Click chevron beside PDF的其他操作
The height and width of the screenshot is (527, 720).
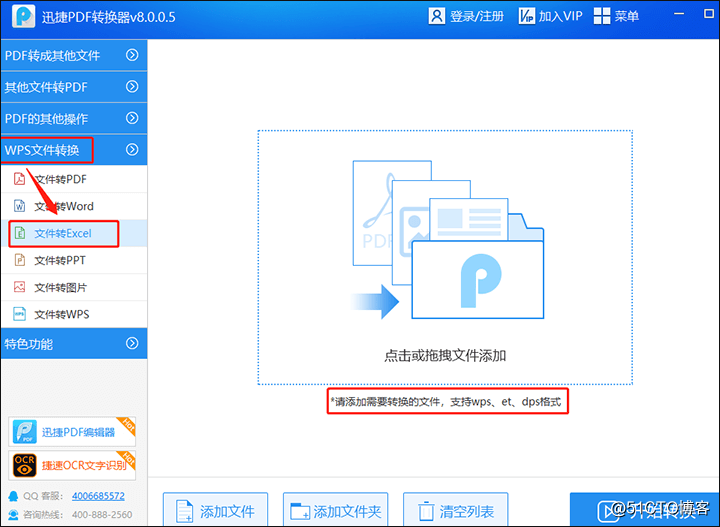click(132, 118)
